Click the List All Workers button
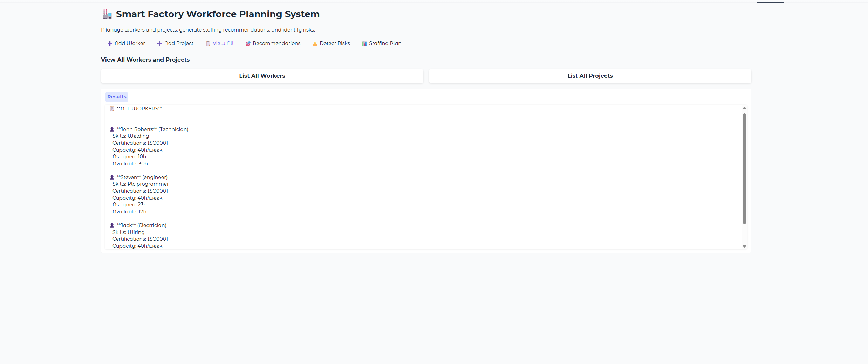The height and width of the screenshot is (364, 868). (262, 76)
